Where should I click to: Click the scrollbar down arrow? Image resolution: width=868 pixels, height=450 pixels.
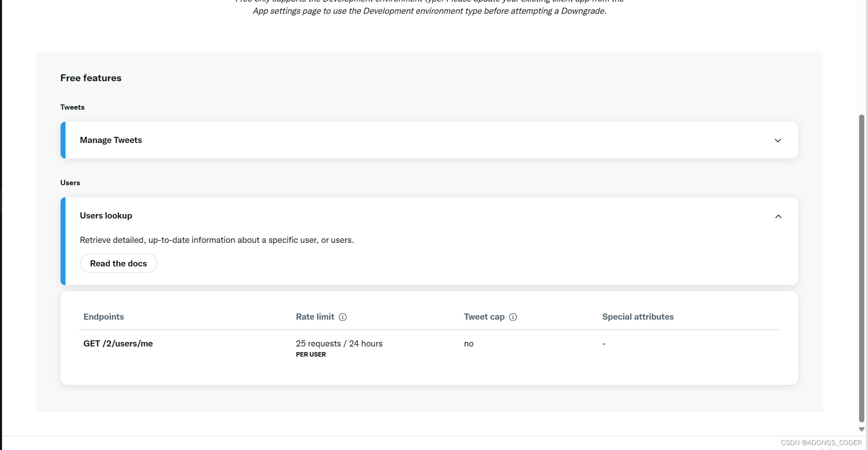(x=861, y=429)
